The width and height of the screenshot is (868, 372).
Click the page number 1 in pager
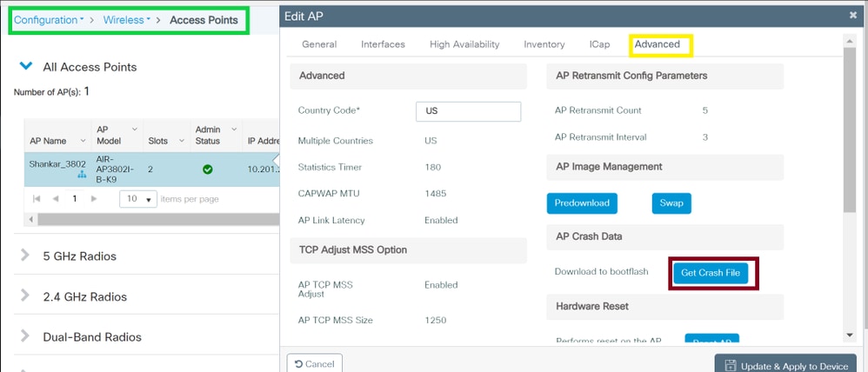tap(74, 199)
